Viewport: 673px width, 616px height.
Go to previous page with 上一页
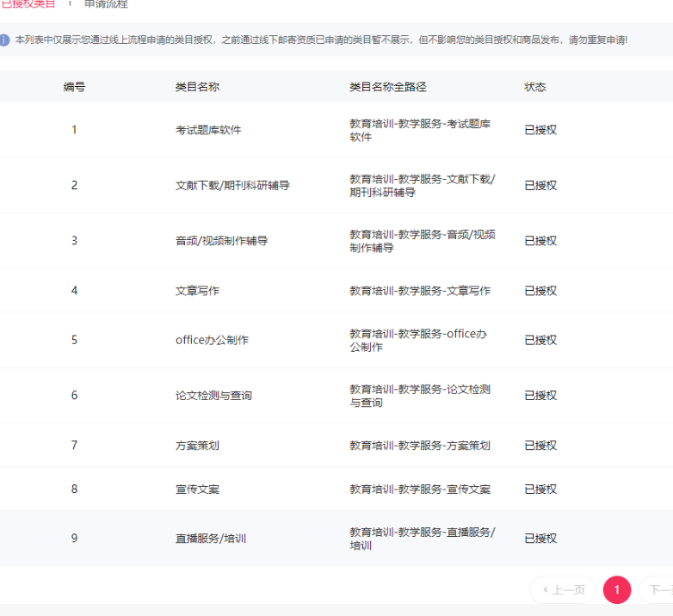tap(564, 590)
